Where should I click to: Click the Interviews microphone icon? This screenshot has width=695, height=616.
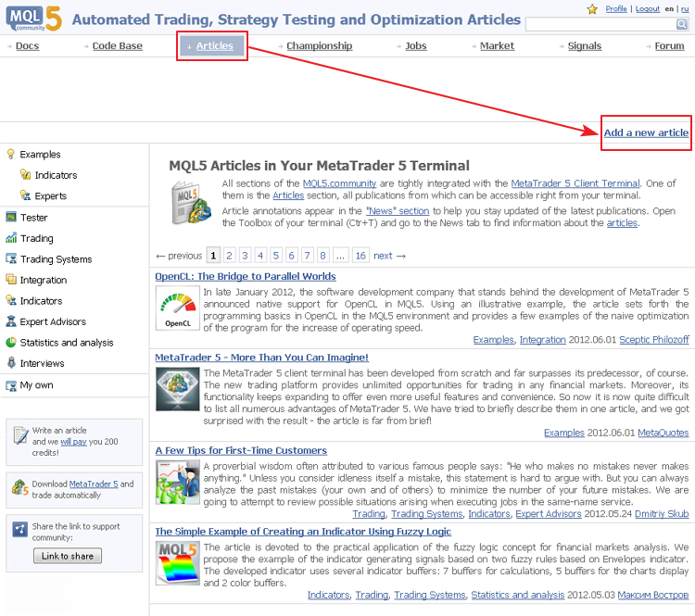pos(11,363)
